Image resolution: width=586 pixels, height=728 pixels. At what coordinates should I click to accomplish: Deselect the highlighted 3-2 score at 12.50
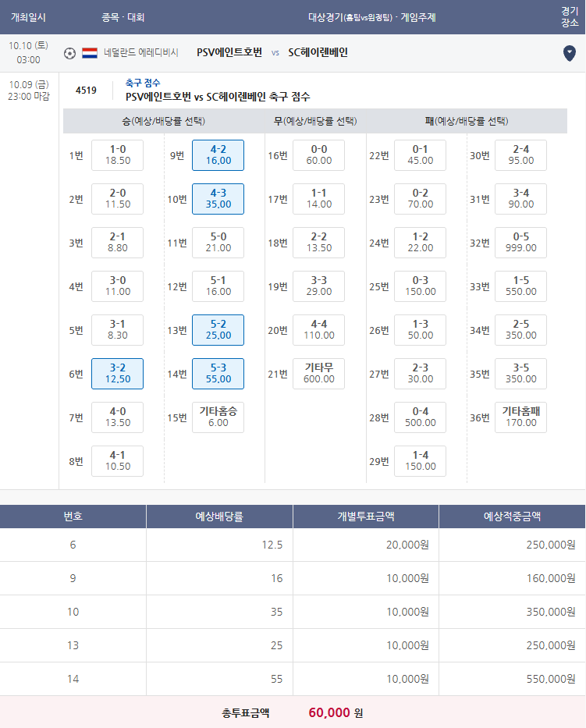tap(118, 373)
